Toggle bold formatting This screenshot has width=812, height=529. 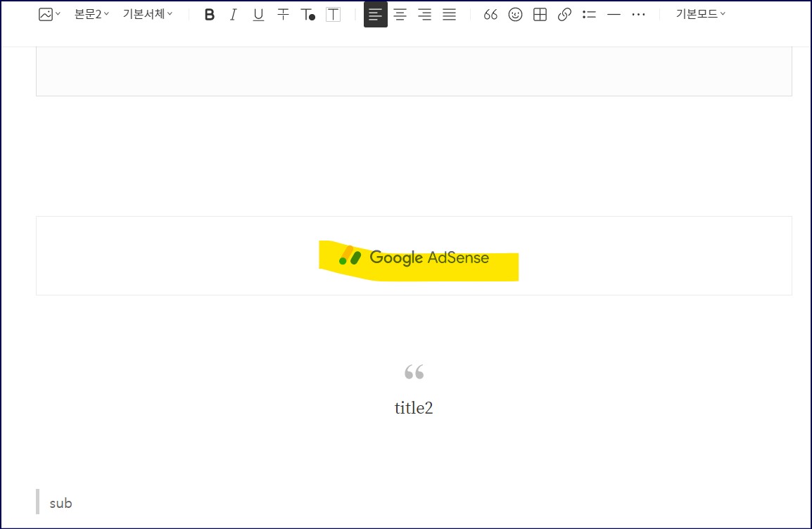(209, 15)
